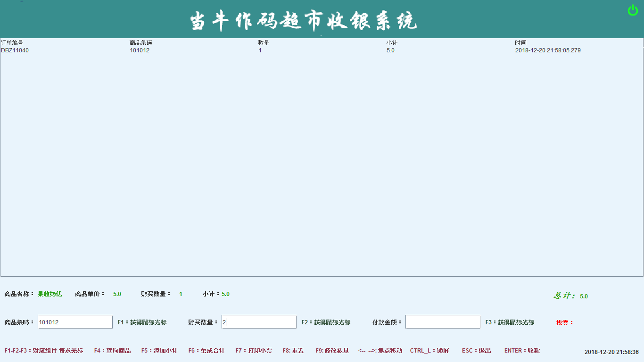
Task: Click the 焦点移动 arrow keys label
Action: coord(380,351)
